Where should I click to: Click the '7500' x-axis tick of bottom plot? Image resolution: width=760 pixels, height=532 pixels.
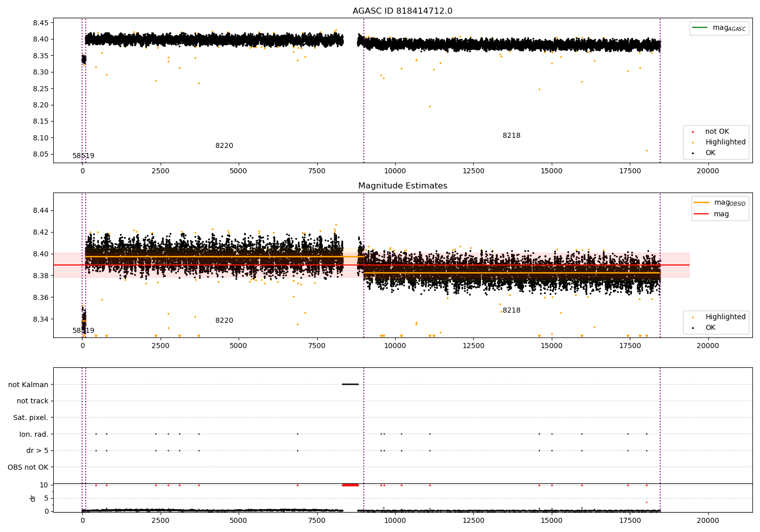[x=317, y=520]
